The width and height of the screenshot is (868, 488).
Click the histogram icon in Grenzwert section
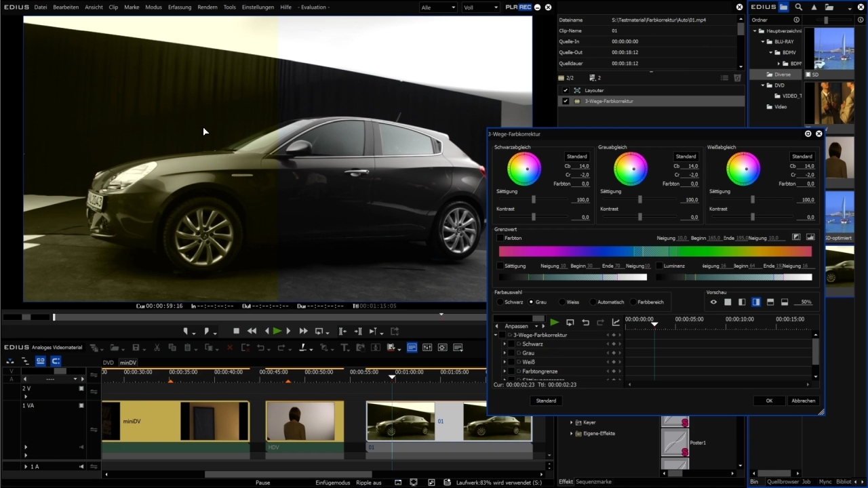coord(810,237)
